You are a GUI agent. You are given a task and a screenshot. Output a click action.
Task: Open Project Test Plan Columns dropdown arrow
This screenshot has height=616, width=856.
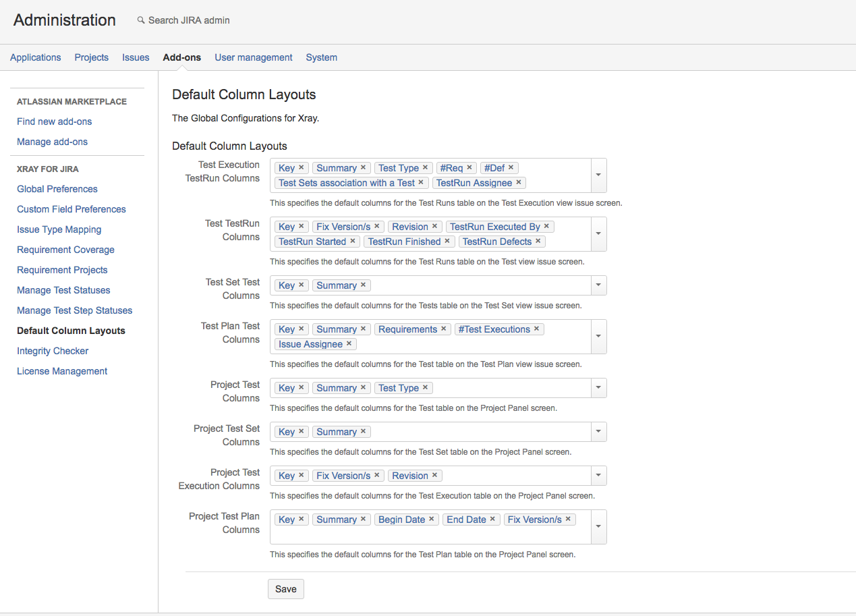pyautogui.click(x=599, y=526)
